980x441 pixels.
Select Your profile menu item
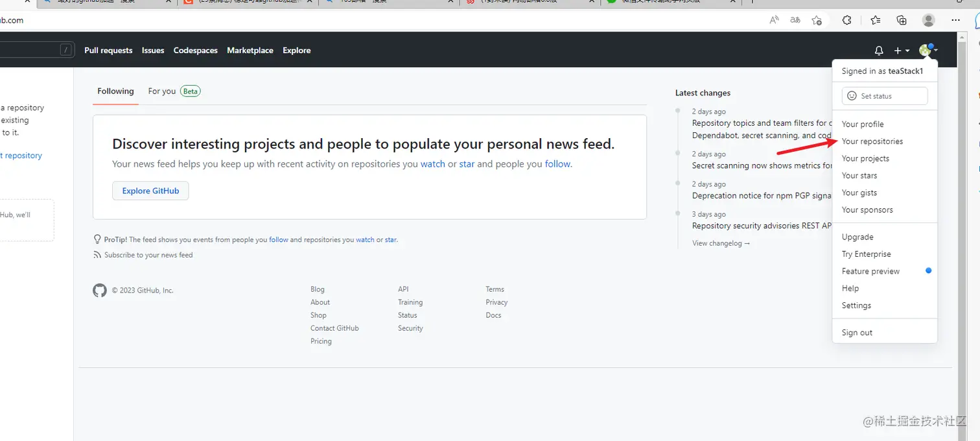[x=885, y=124]
